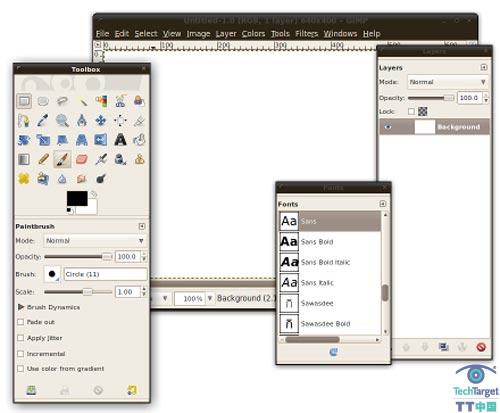Select the Paths tool

point(24,121)
